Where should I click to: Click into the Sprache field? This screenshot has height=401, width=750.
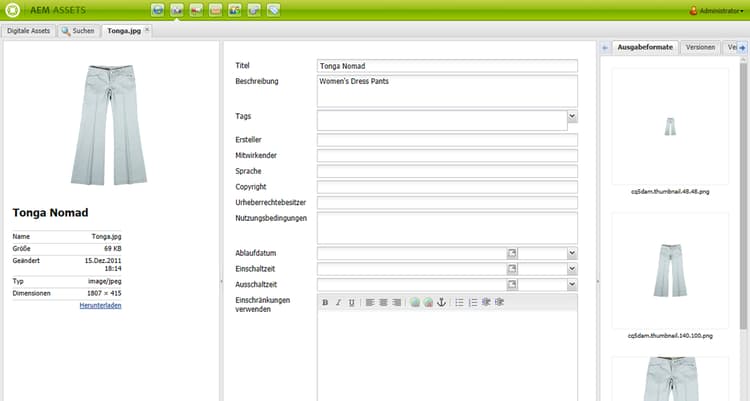coord(447,171)
